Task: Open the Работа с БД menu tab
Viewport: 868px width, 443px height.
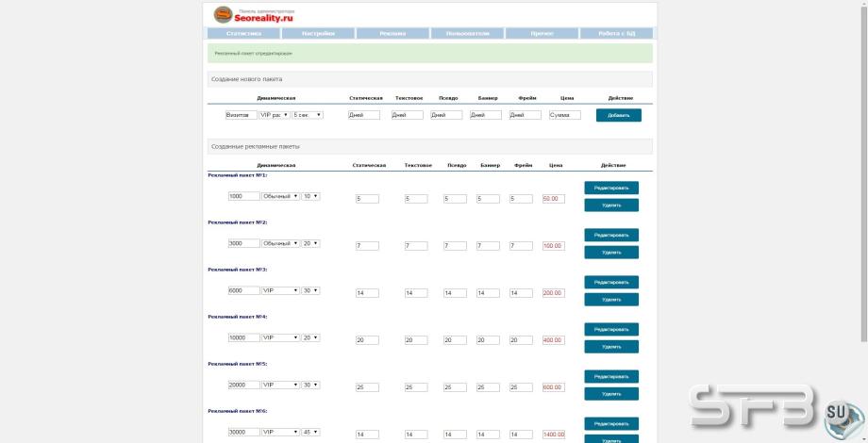Action: coord(616,33)
